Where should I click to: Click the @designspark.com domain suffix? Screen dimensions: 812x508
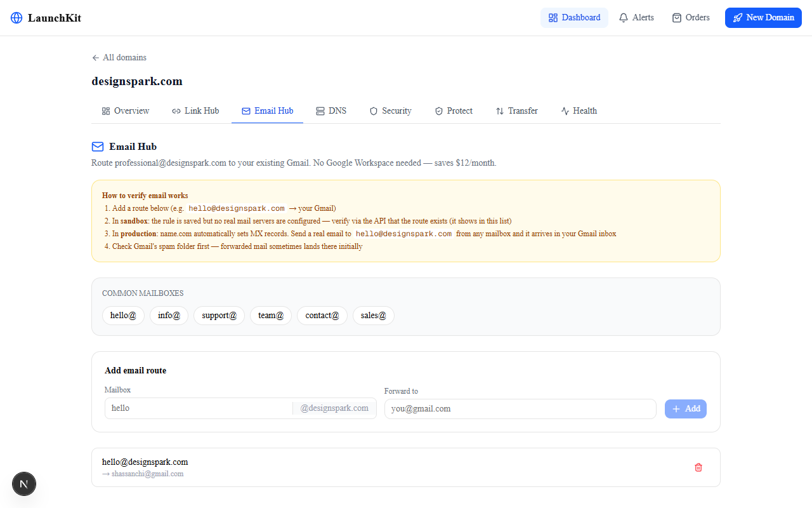tap(334, 408)
